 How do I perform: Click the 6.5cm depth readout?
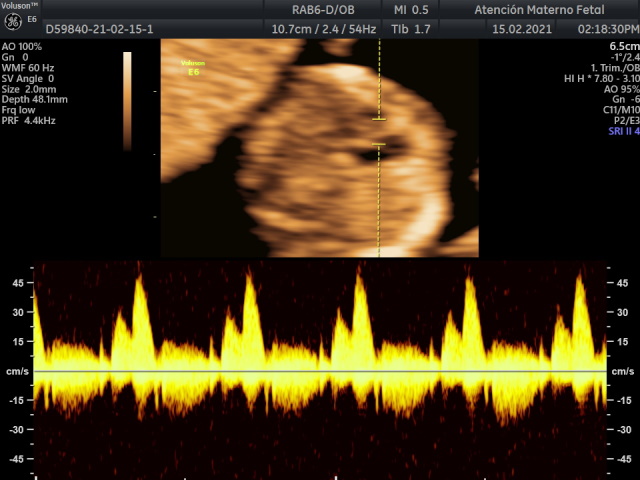point(620,47)
